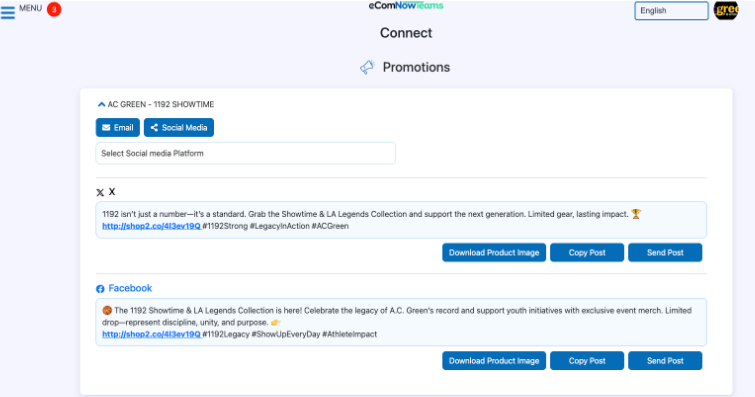This screenshot has height=397, width=755.
Task: Open the Select Social media Platform dropdown
Action: 246,153
